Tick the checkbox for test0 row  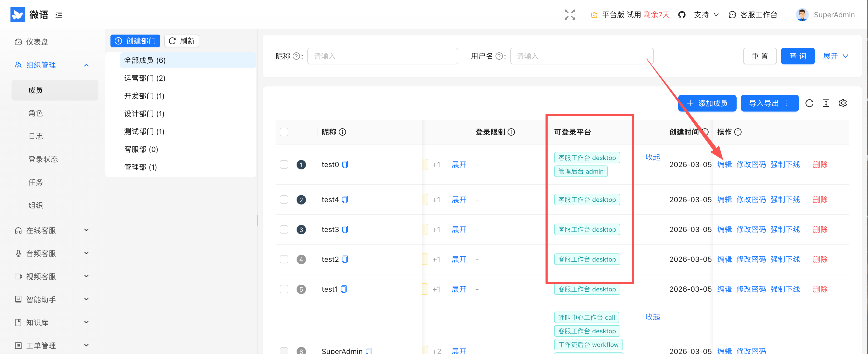coord(284,164)
